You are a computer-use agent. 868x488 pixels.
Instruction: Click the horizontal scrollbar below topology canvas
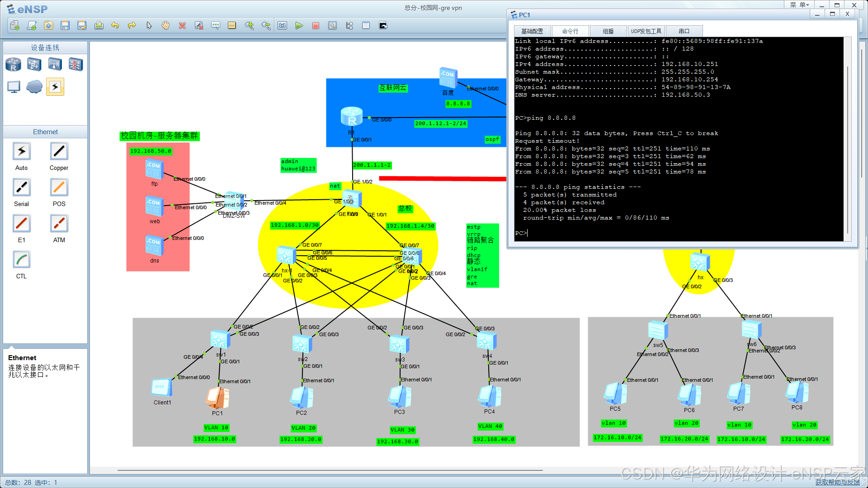pos(330,470)
